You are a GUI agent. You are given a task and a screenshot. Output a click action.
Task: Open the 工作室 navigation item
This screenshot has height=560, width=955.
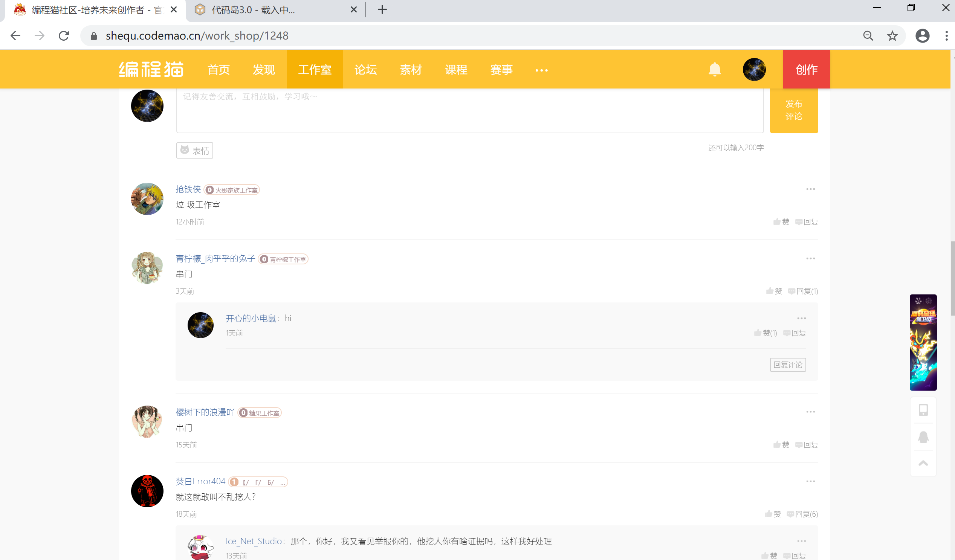(x=315, y=70)
